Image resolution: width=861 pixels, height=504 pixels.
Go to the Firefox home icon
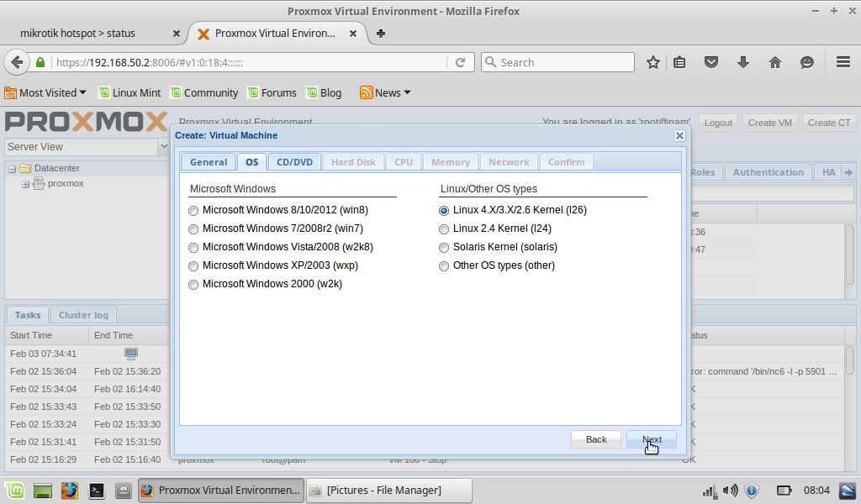(774, 62)
